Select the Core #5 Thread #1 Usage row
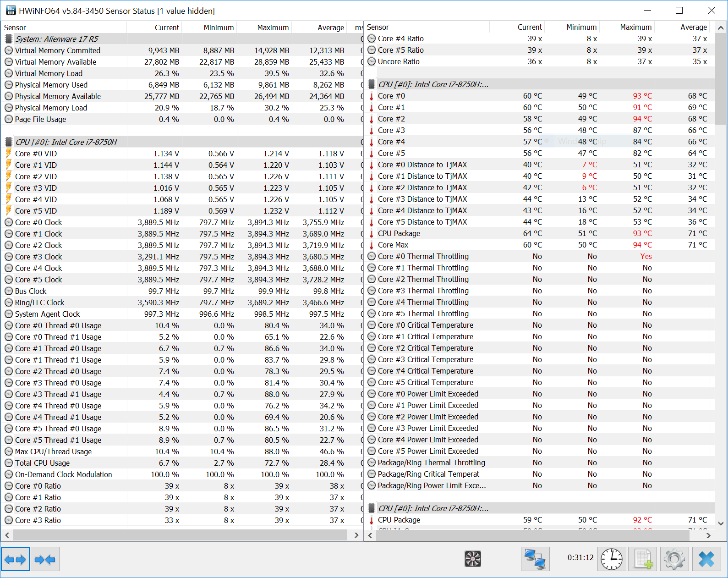 click(x=183, y=440)
